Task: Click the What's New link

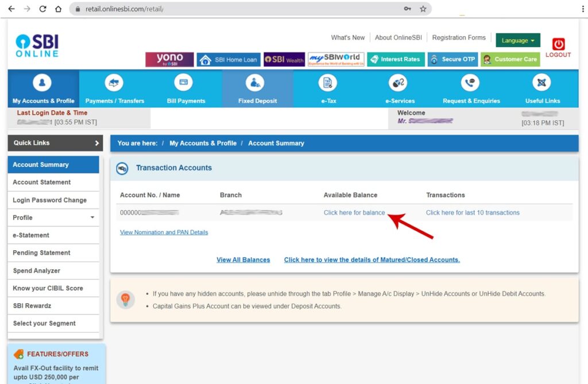Action: coord(347,37)
